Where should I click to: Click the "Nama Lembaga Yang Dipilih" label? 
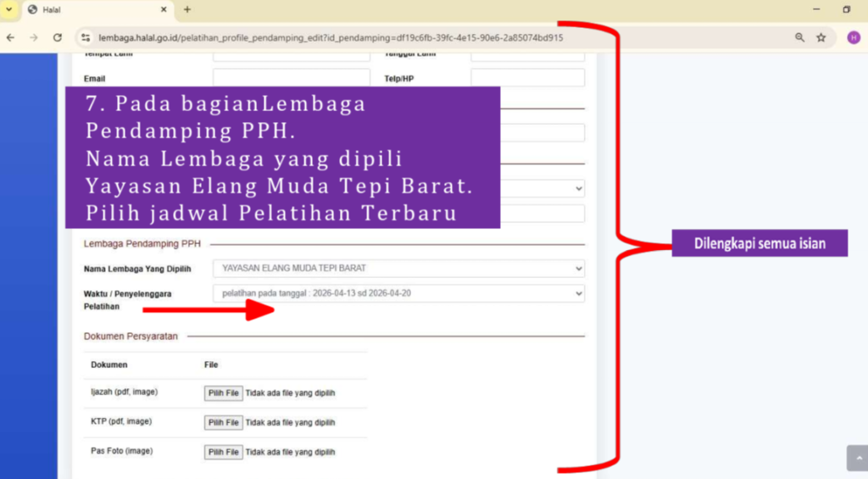pos(137,269)
